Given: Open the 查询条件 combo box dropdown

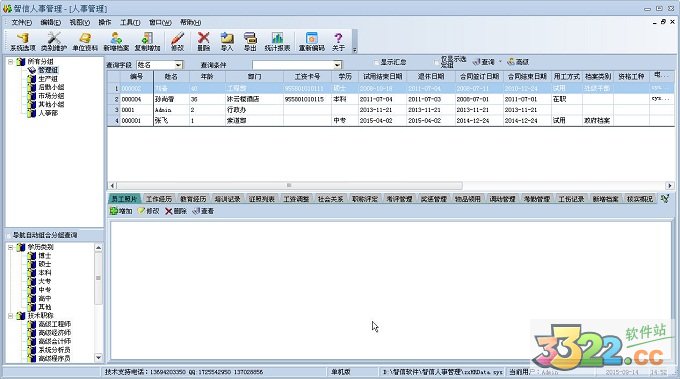Looking at the screenshot, I should click(x=337, y=65).
